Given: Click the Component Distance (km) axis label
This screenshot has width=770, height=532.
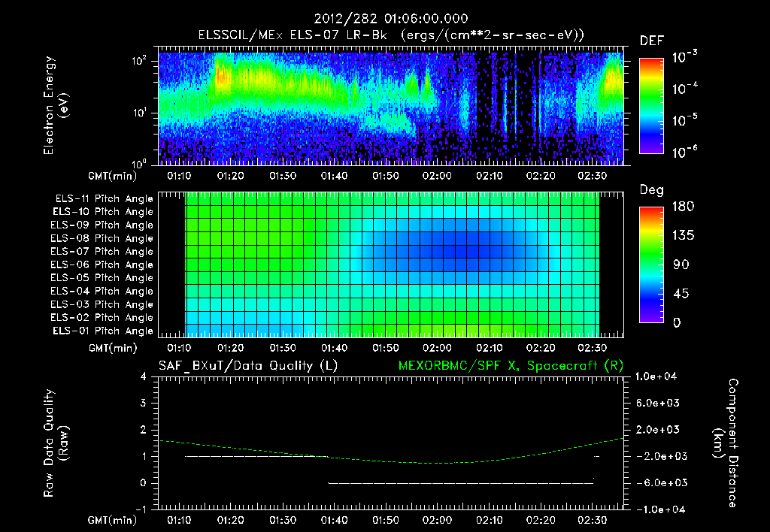Looking at the screenshot, I should tap(726, 443).
